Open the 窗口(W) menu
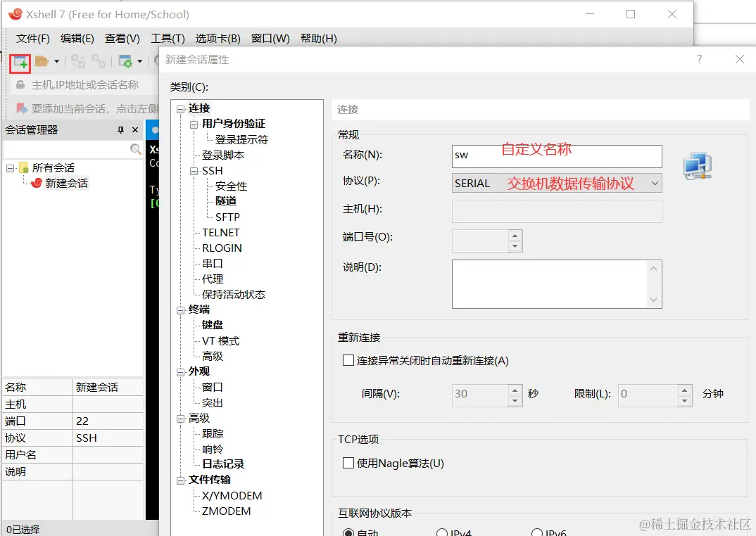The image size is (756, 536). pyautogui.click(x=270, y=39)
